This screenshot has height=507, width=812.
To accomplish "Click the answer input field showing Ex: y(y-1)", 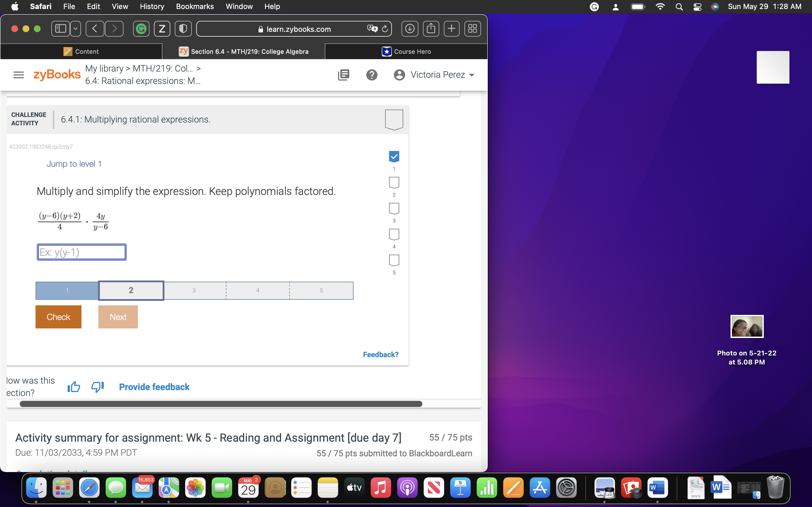I will [x=81, y=252].
